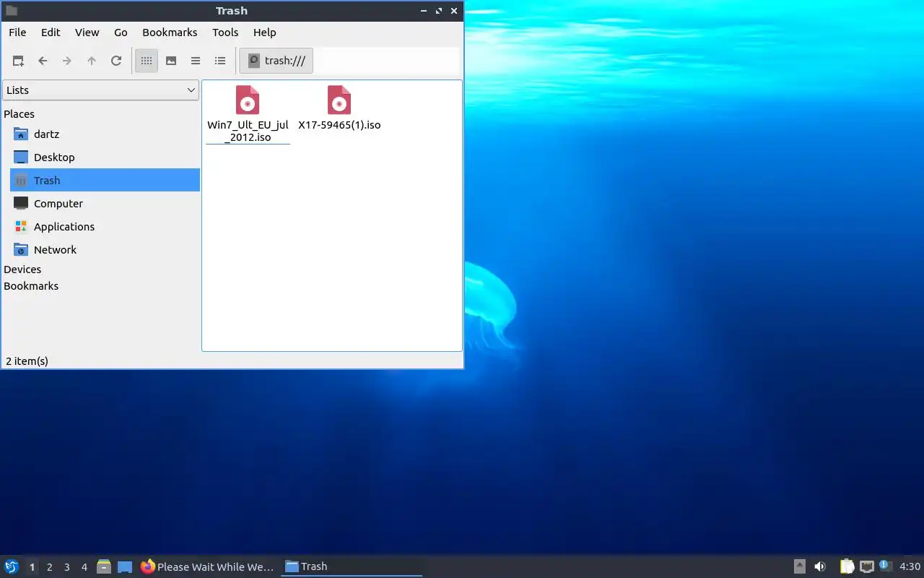
Task: Click the Win7_Ult_EU_jul_2012.iso file name
Action: point(248,131)
